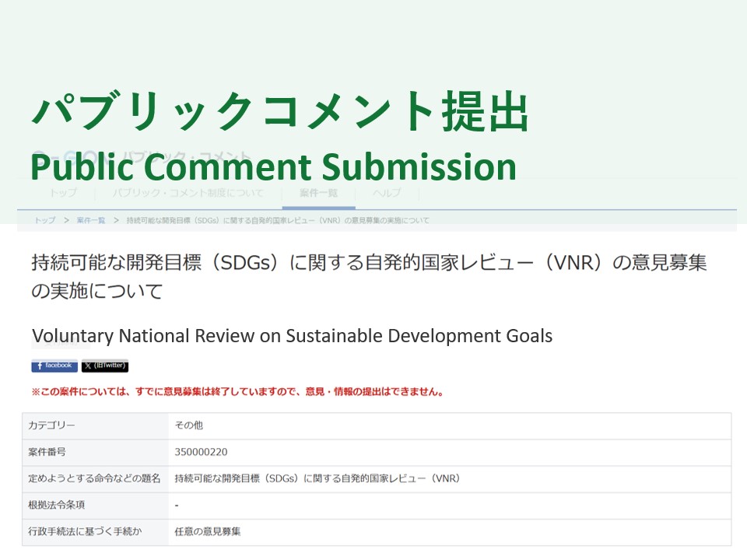Open the ヘルプ navigation tab
Screen dimensions: 747x560
[387, 193]
